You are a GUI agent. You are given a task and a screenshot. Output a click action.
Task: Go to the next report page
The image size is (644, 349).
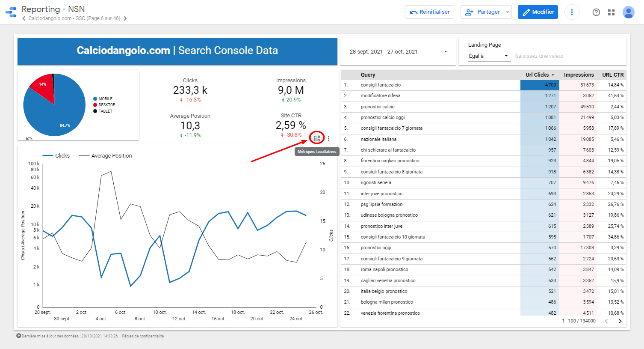(125, 18)
